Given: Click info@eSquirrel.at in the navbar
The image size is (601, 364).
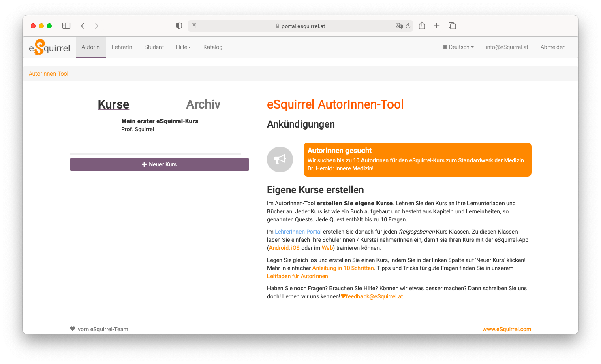Looking at the screenshot, I should (x=507, y=47).
